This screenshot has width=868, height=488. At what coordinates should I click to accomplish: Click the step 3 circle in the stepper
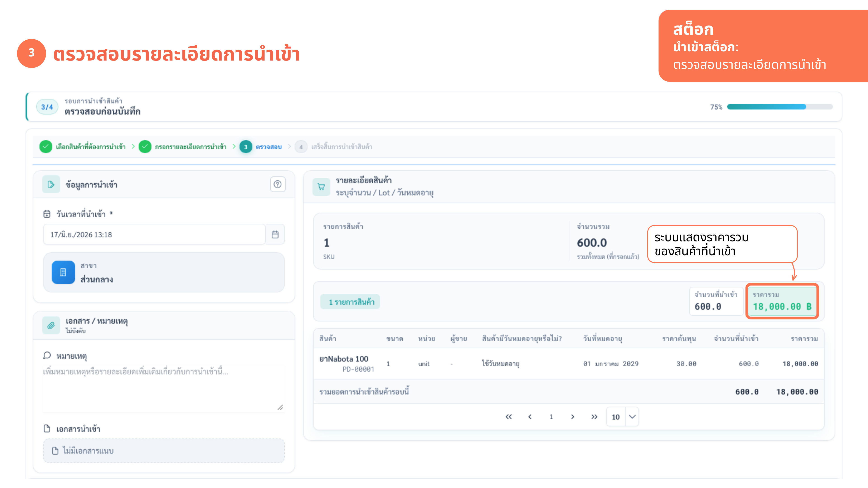point(246,146)
